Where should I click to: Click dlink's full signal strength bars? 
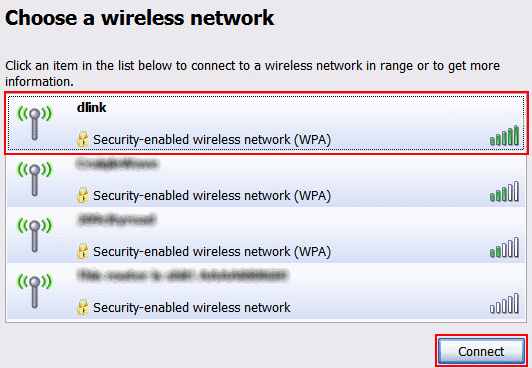[504, 135]
